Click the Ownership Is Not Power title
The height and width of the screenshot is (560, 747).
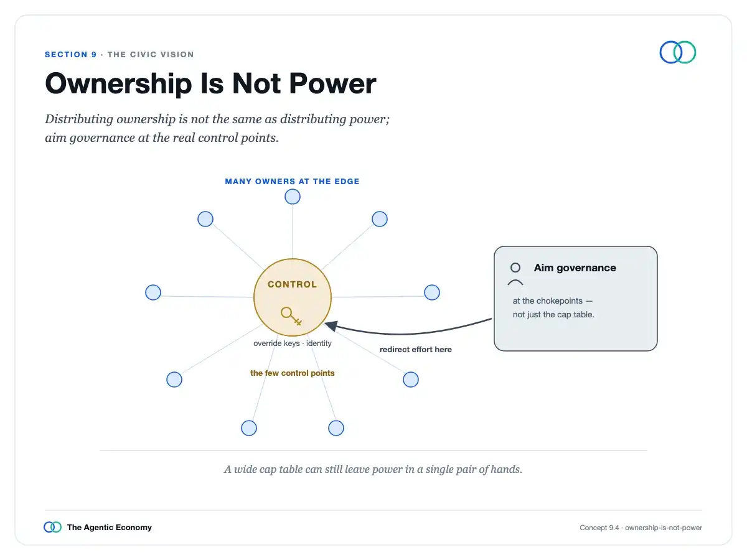(210, 84)
